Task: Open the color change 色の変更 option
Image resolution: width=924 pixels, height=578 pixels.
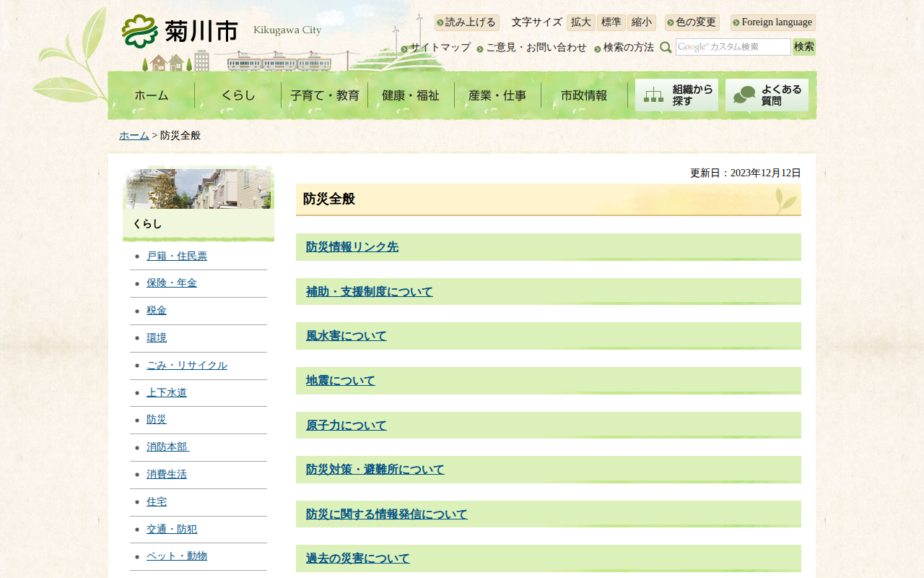Action: (692, 22)
